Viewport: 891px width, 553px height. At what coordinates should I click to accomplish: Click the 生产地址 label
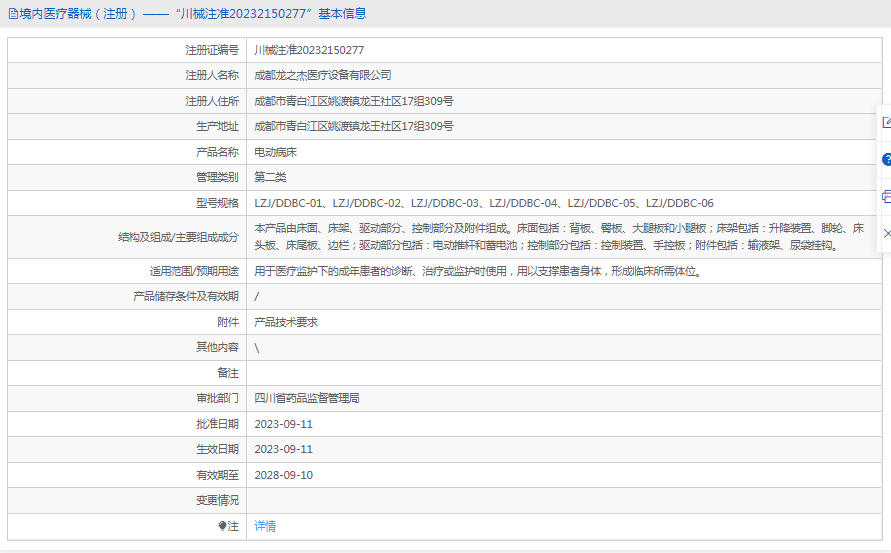(x=218, y=126)
